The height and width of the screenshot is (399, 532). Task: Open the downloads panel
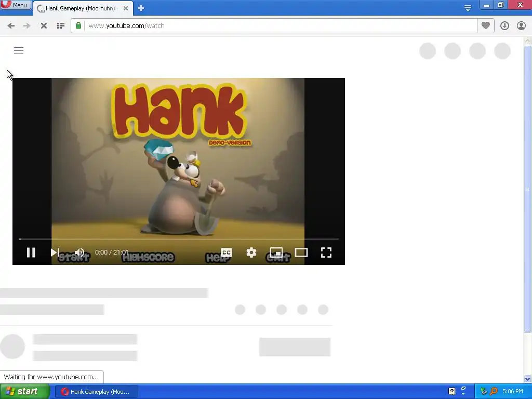click(x=504, y=26)
